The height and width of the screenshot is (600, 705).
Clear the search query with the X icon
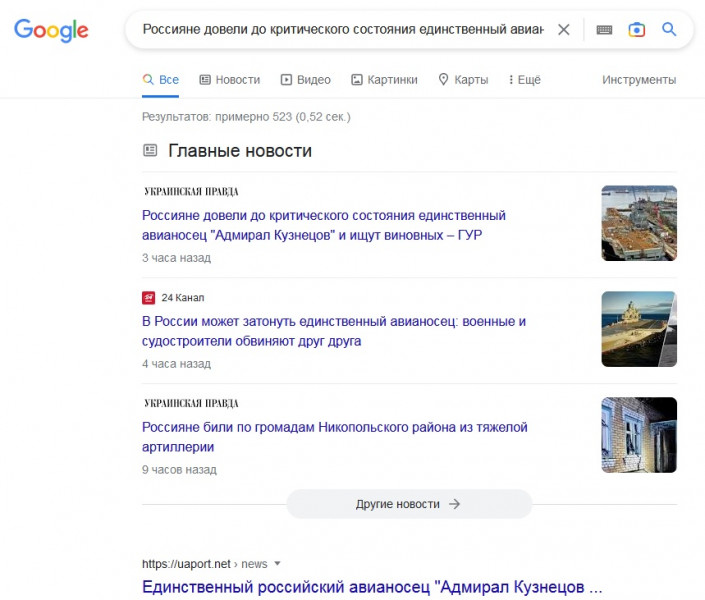coord(563,30)
